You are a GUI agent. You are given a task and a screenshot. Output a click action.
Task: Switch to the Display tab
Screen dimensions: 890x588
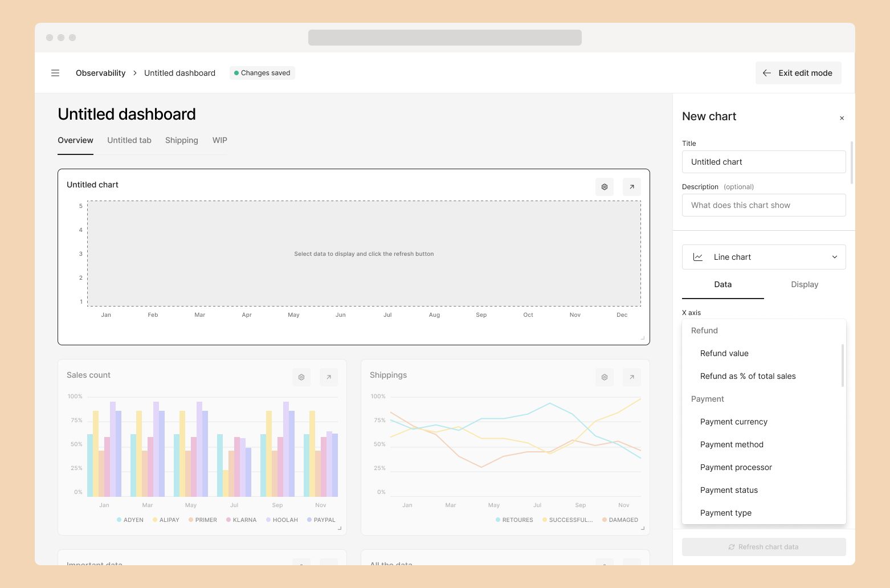[x=804, y=284]
